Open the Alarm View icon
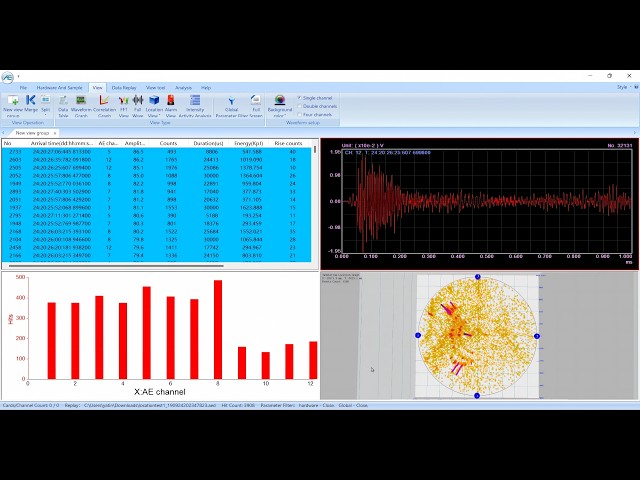640x480 pixels. pyautogui.click(x=171, y=106)
